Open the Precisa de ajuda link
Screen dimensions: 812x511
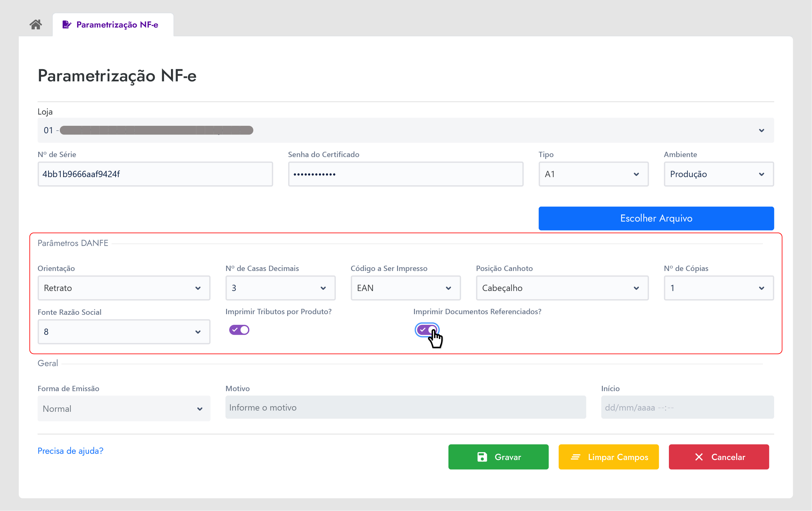tap(70, 451)
